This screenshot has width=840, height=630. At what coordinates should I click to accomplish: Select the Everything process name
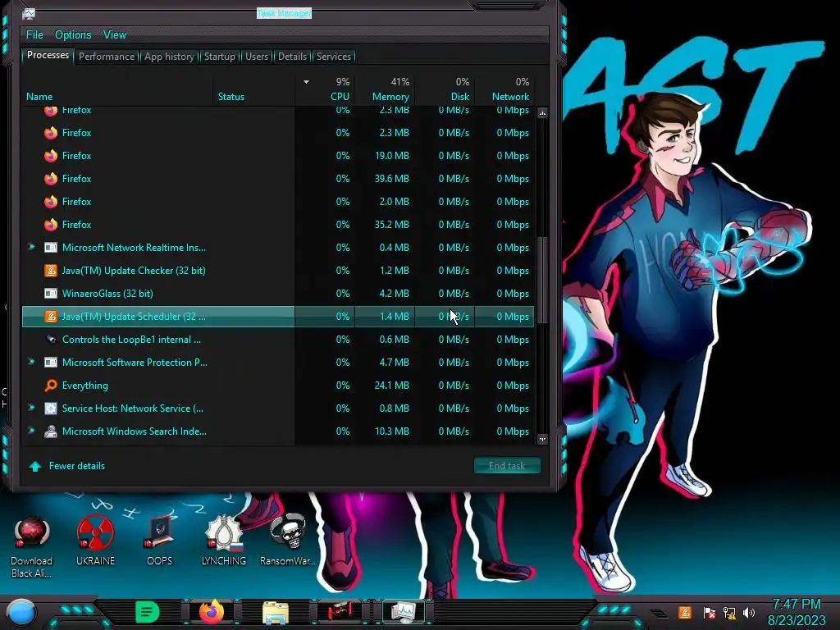pos(84,386)
